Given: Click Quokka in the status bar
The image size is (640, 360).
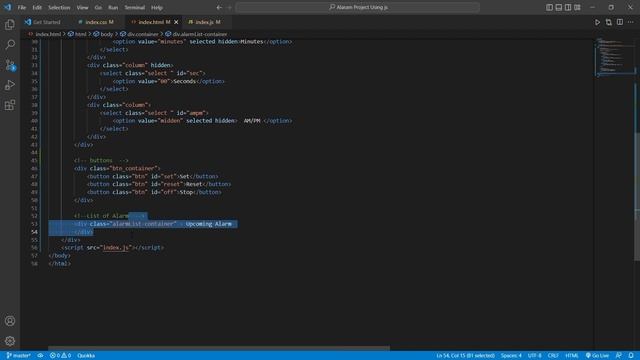Looking at the screenshot, I should click(86, 356).
